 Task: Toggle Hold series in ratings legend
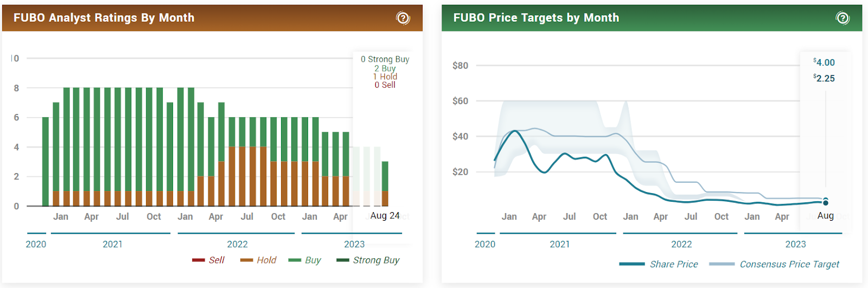point(258,260)
